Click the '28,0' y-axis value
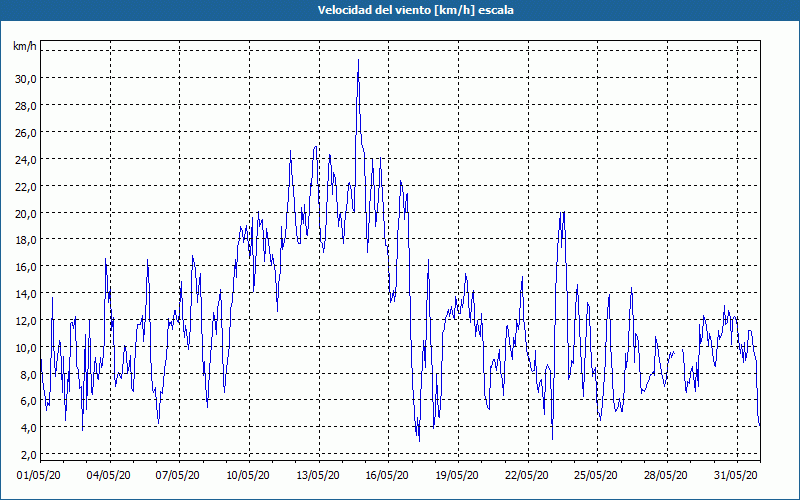 click(26, 106)
